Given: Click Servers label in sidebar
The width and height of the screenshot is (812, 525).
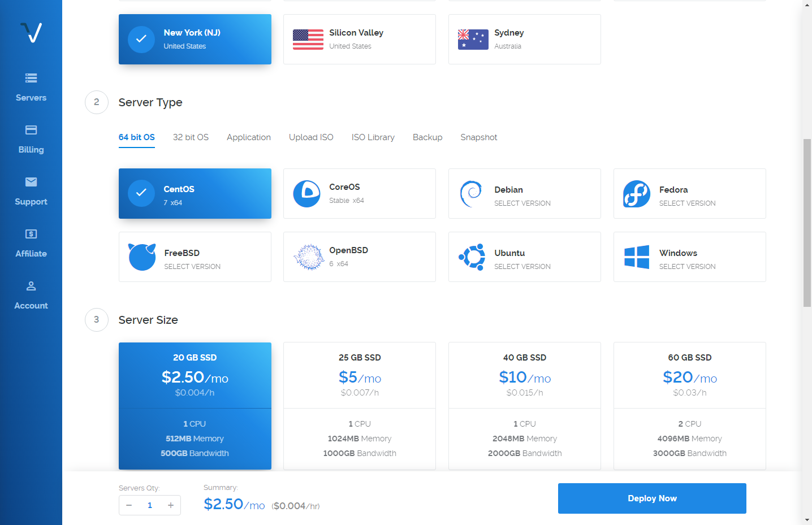Looking at the screenshot, I should point(31,98).
